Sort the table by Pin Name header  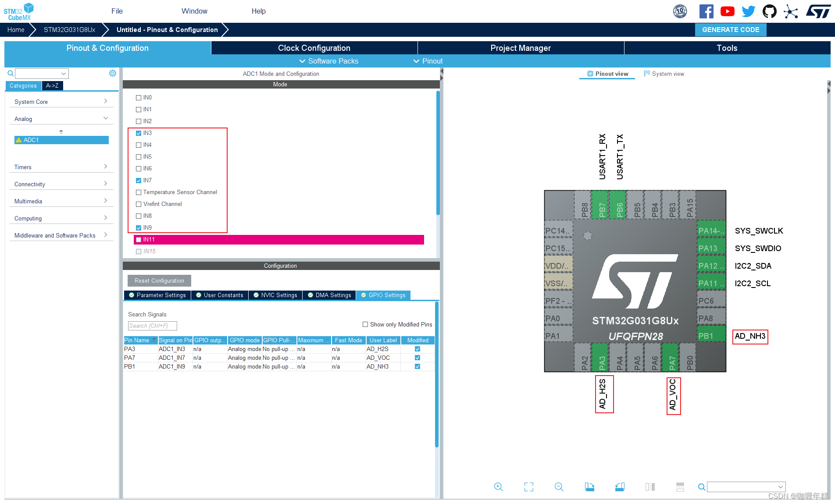point(141,340)
